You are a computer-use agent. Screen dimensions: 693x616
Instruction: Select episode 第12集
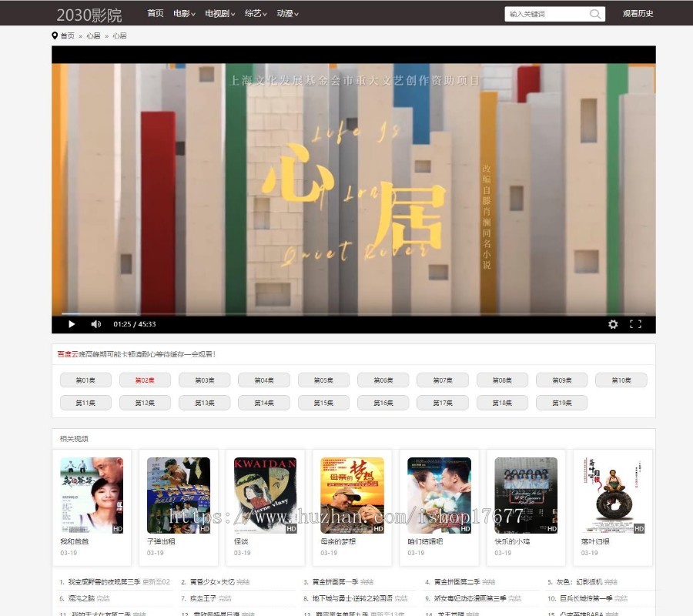click(x=145, y=403)
